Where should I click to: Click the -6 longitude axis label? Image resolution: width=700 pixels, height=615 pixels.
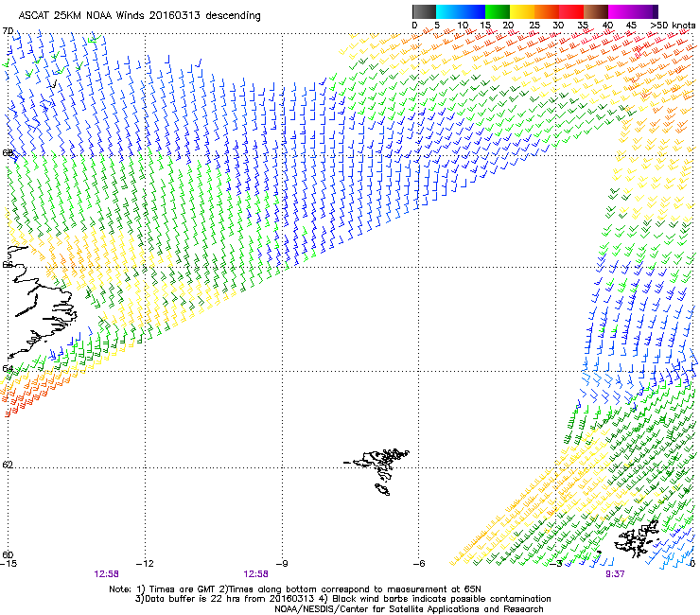(x=419, y=564)
